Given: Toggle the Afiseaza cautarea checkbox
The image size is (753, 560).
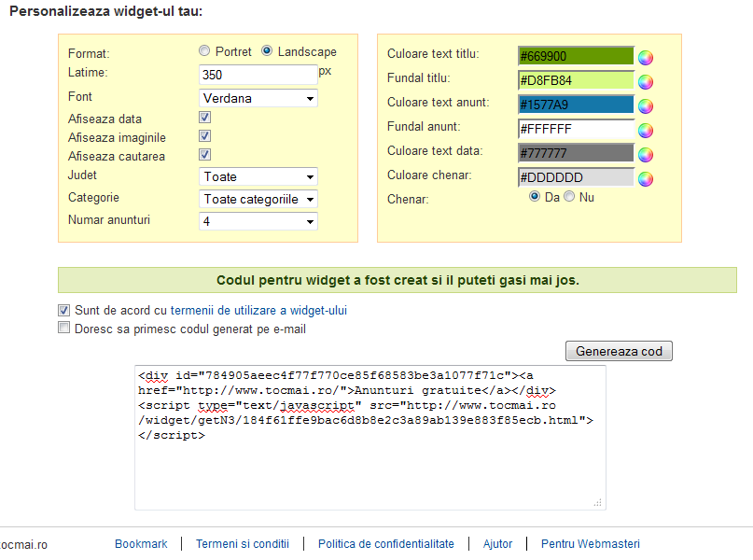Looking at the screenshot, I should pyautogui.click(x=205, y=155).
